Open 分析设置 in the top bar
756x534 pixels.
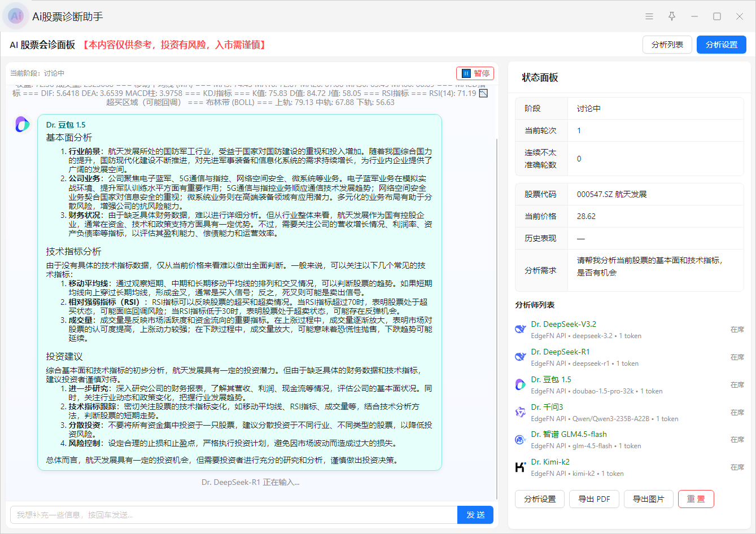click(721, 45)
